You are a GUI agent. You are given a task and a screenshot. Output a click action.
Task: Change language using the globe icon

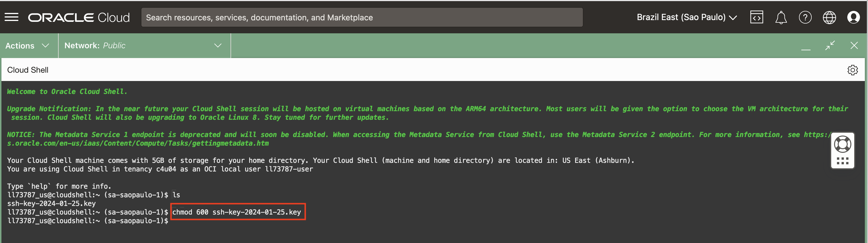click(829, 18)
